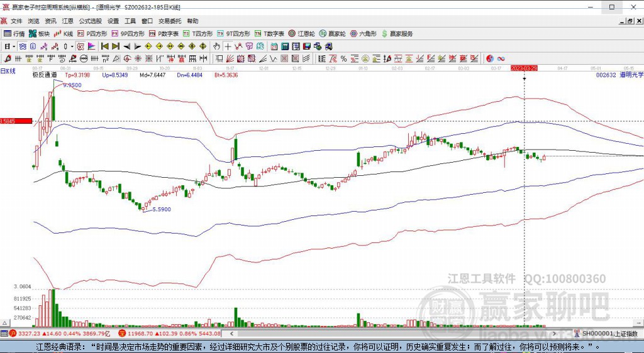Image resolution: width=644 pixels, height=353 pixels.
Task: Open the 工具 menu
Action: tap(130, 21)
